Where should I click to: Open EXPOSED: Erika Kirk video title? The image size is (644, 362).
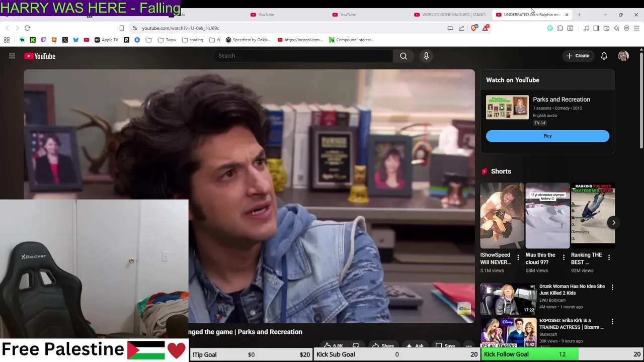(x=572, y=324)
